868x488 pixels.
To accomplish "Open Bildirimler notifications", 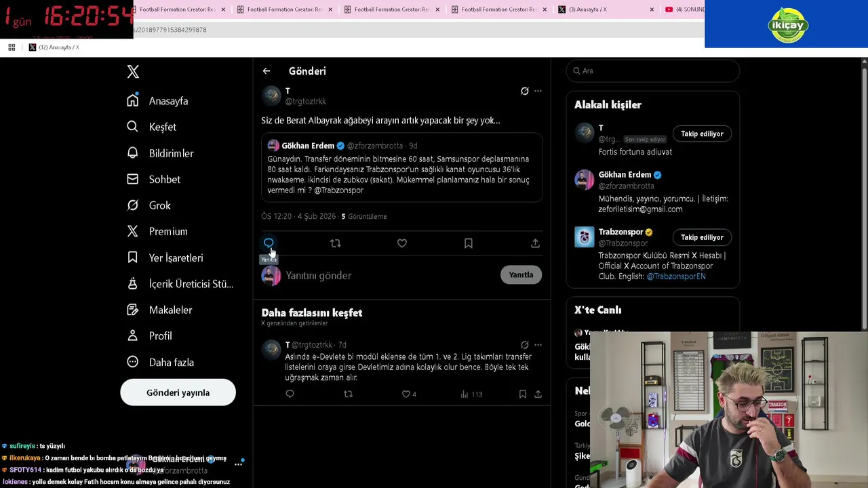I will click(x=160, y=153).
